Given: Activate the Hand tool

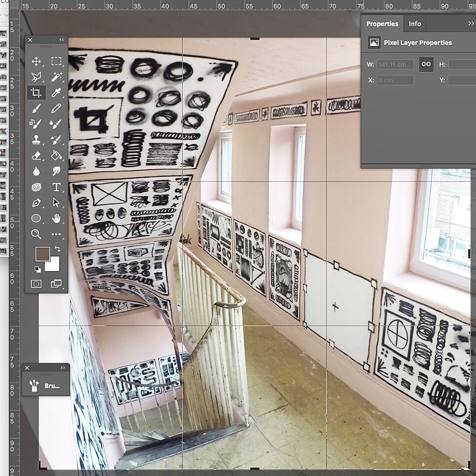Looking at the screenshot, I should tap(56, 218).
